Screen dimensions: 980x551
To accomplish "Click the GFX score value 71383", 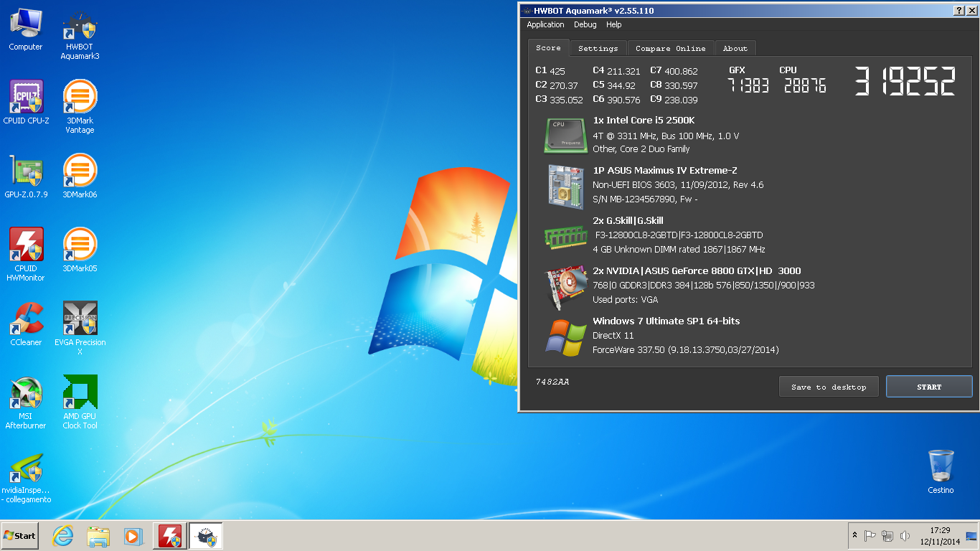I will (x=748, y=86).
